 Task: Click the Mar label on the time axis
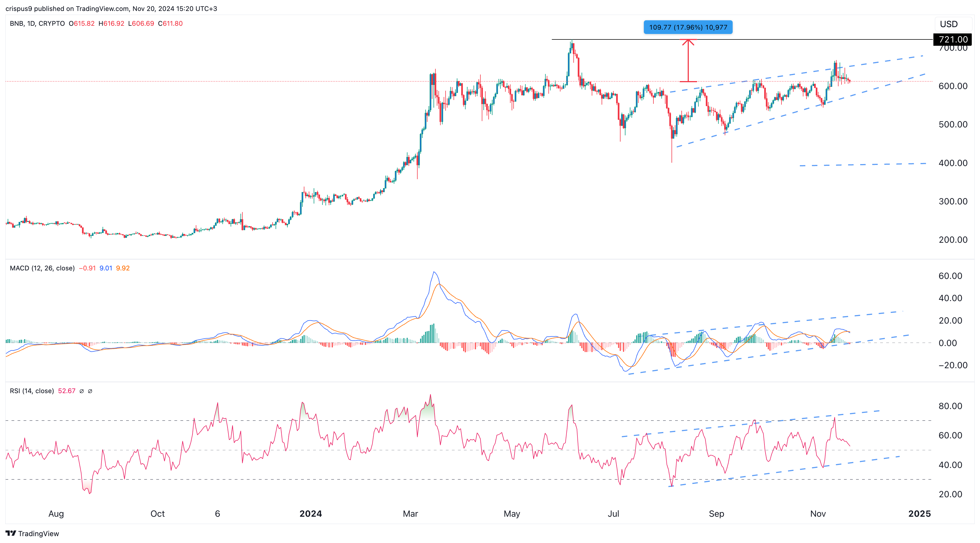410,514
